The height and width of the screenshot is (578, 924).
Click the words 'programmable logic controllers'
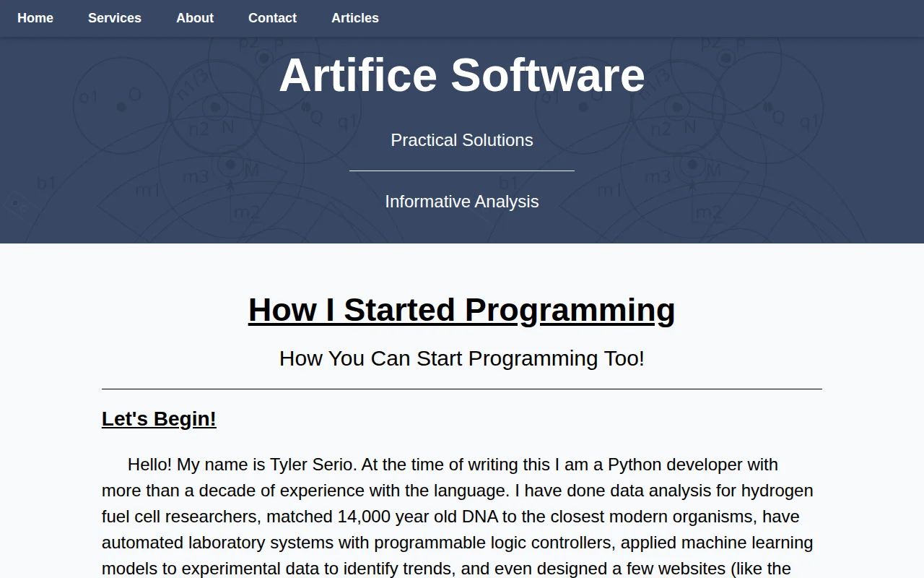click(x=494, y=543)
